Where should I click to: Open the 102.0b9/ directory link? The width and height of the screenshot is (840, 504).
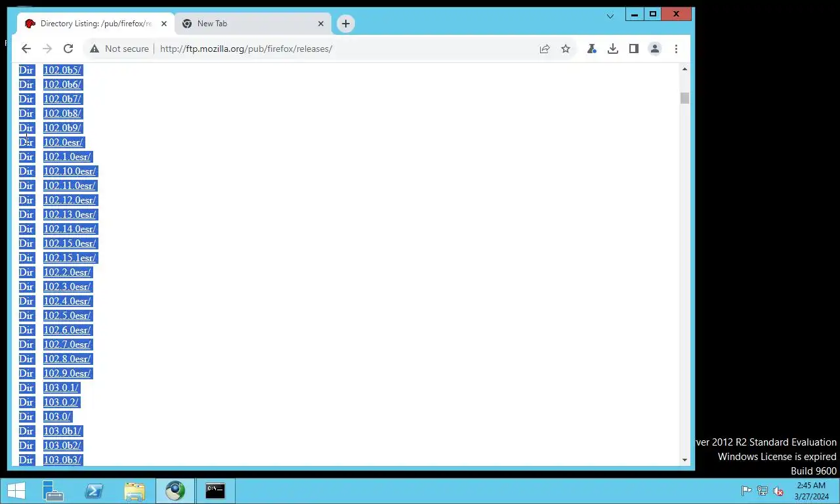point(62,128)
